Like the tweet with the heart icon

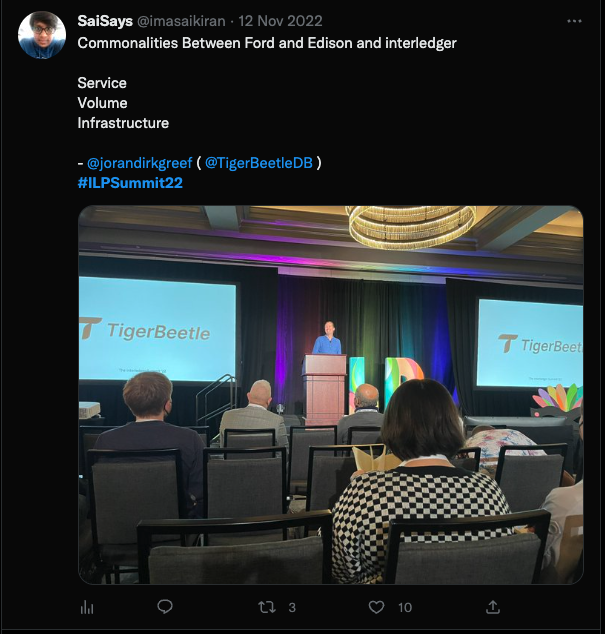coord(376,607)
